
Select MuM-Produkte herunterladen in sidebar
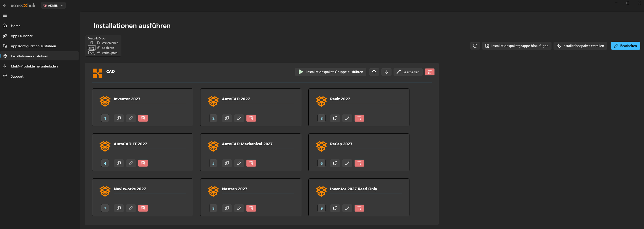39,66
